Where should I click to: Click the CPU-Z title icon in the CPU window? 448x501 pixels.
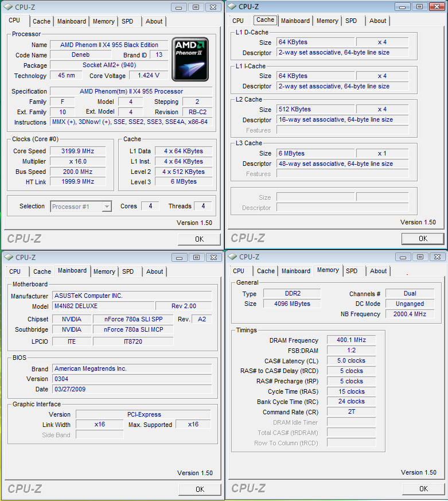tap(9, 7)
